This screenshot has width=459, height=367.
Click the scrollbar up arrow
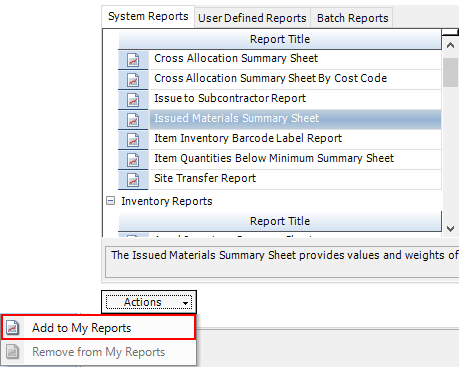[450, 45]
